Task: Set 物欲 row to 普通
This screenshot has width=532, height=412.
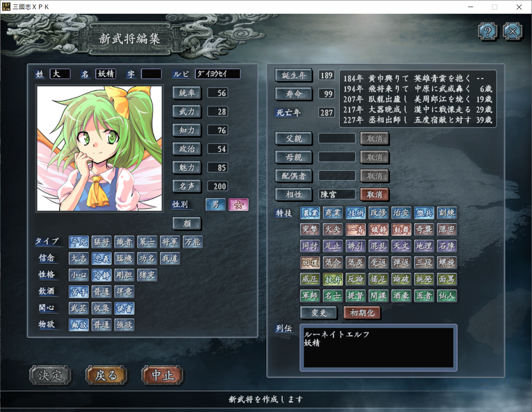Action: [x=102, y=325]
